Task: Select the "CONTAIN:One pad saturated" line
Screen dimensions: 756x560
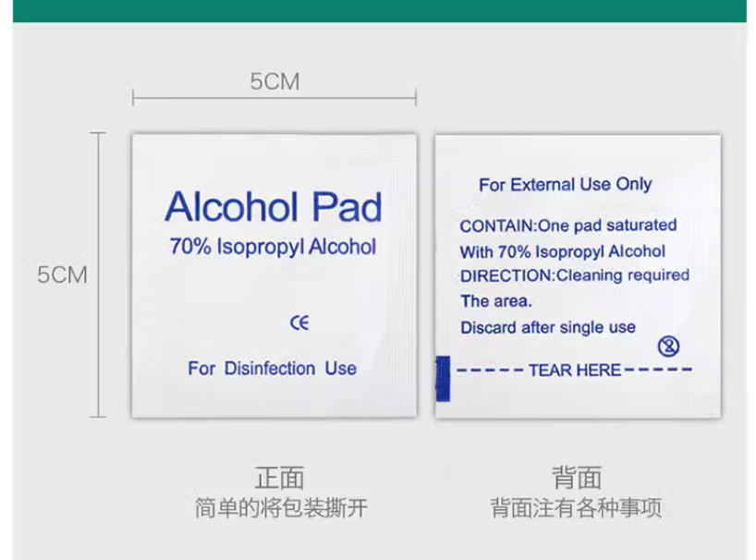Action: point(568,225)
